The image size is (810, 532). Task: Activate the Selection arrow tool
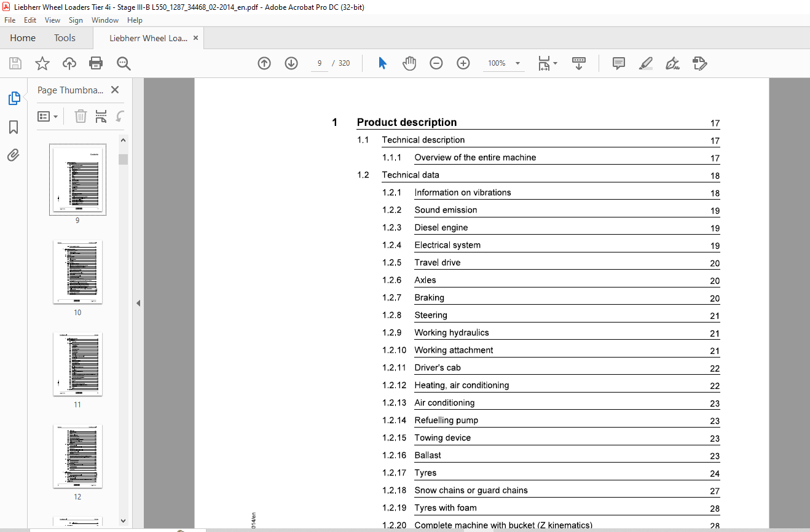pyautogui.click(x=382, y=63)
